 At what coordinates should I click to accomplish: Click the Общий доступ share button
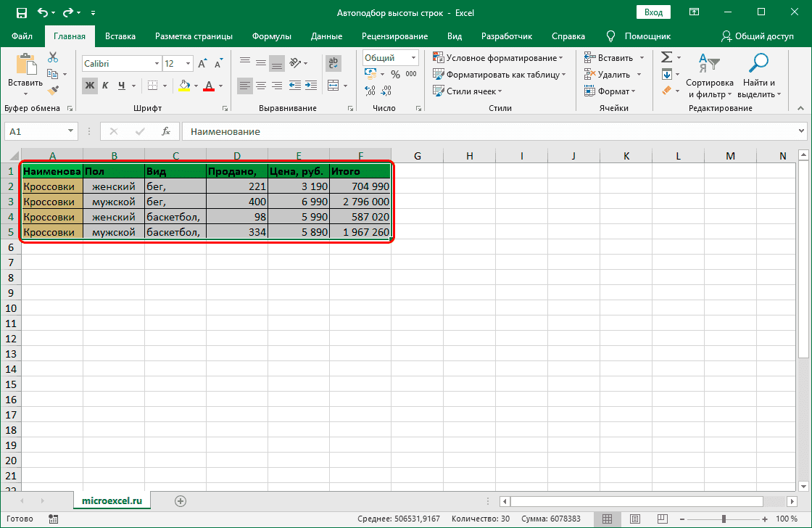(758, 36)
